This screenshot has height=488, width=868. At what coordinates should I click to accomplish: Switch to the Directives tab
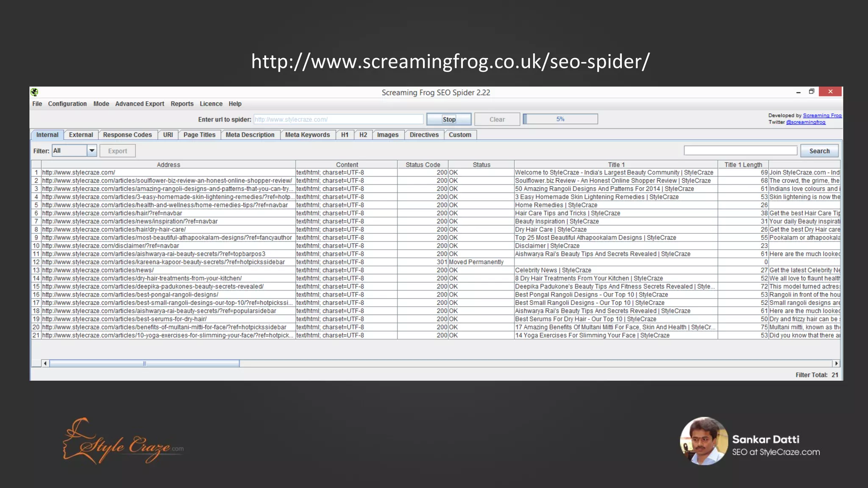(x=424, y=135)
